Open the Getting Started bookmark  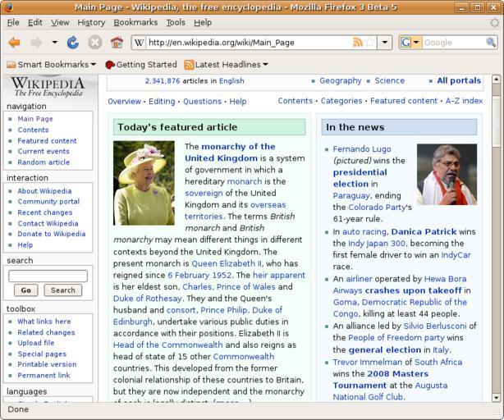tap(141, 65)
